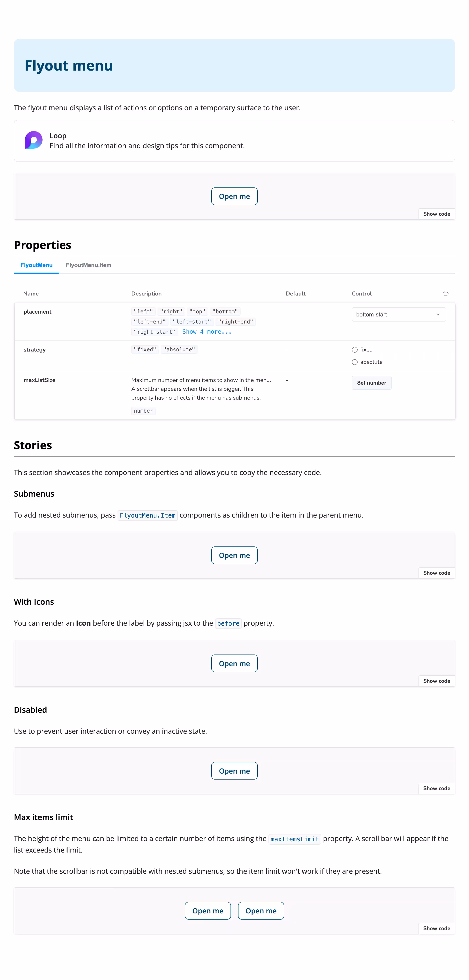Viewport: 469px width, 980px height.
Task: Switch to the FlyoutMenu.Item properties tab
Action: click(89, 265)
